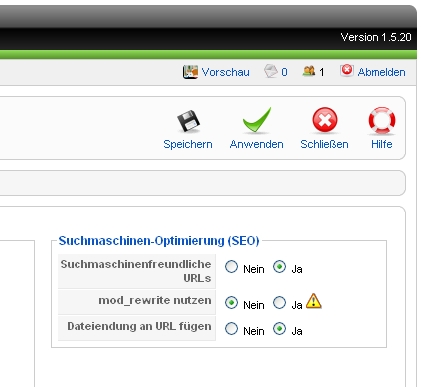Screen dimensions: 421x387
Task: Select Ja for Suchmaschinenfreundliche URLs
Action: click(x=279, y=267)
